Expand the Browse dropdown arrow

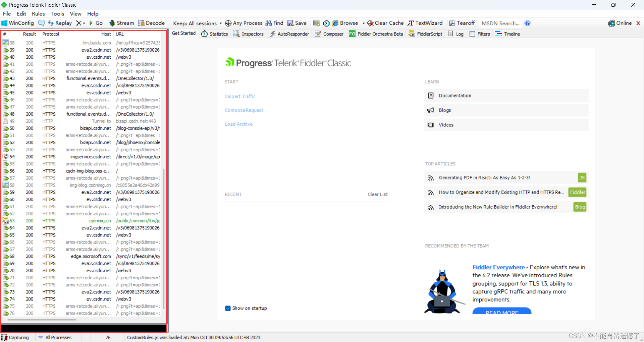[x=363, y=23]
